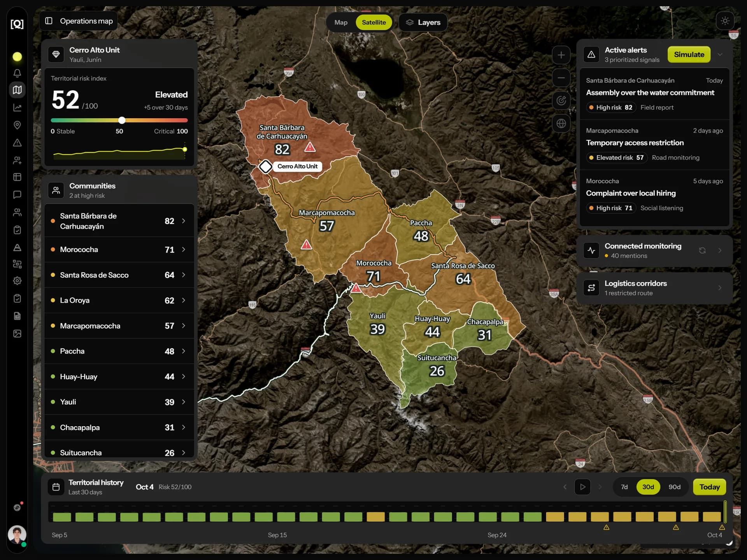
Task: Open the Temporary access restriction alert
Action: [654, 144]
